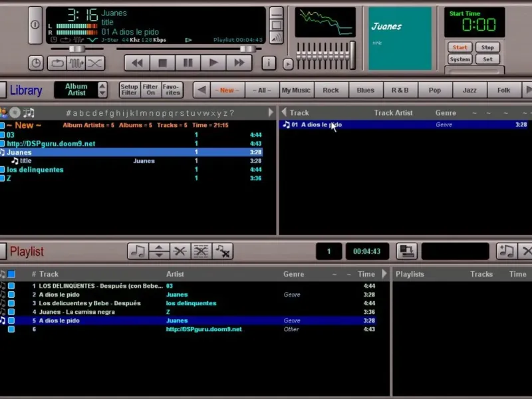The width and height of the screenshot is (532, 399).
Task: Click the Favorites button
Action: pyautogui.click(x=172, y=90)
